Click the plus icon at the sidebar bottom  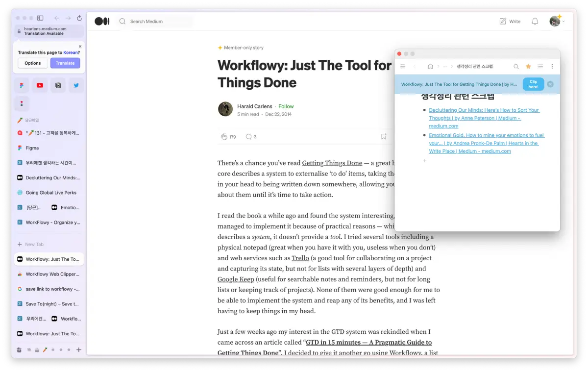point(78,350)
